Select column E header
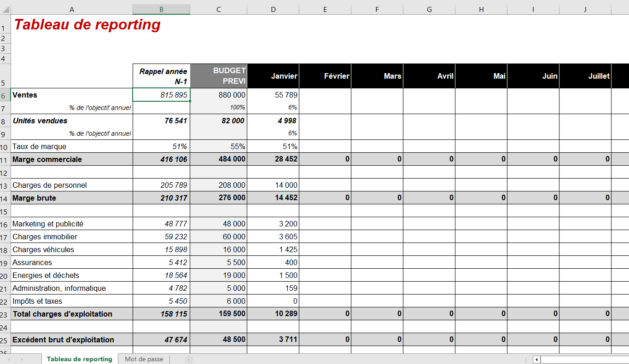This screenshot has height=364, width=629. tap(325, 9)
